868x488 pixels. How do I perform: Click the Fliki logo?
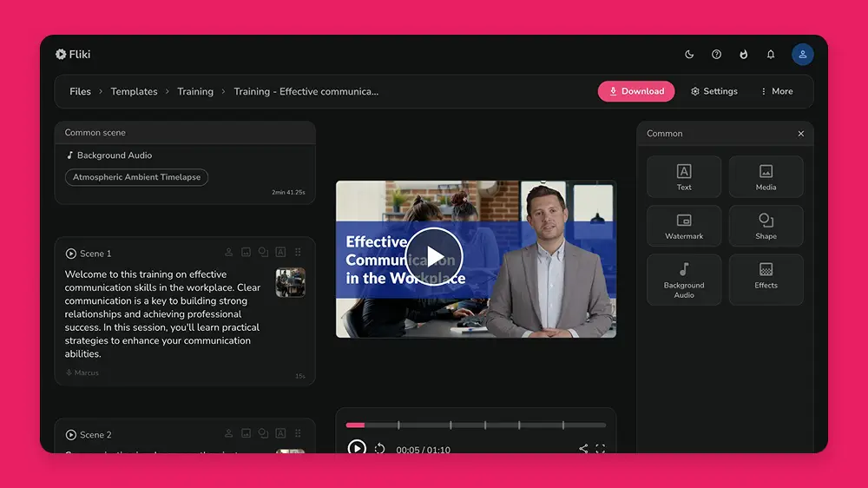73,55
